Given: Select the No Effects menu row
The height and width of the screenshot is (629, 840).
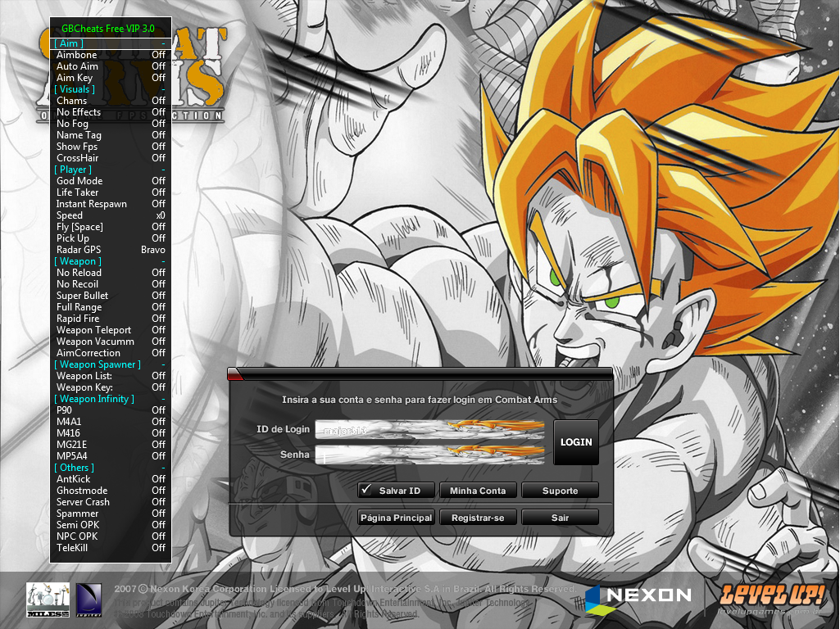Looking at the screenshot, I should click(x=111, y=112).
